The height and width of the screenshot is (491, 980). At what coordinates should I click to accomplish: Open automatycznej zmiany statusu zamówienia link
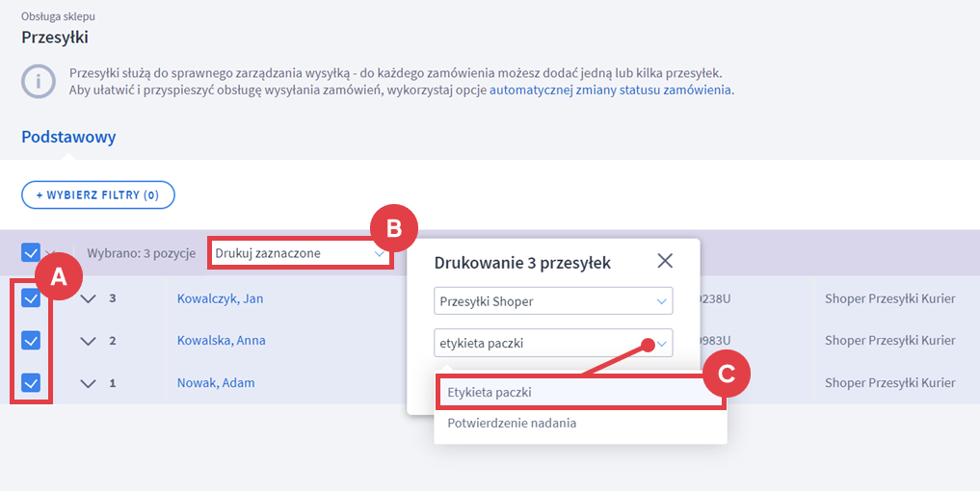pos(610,90)
